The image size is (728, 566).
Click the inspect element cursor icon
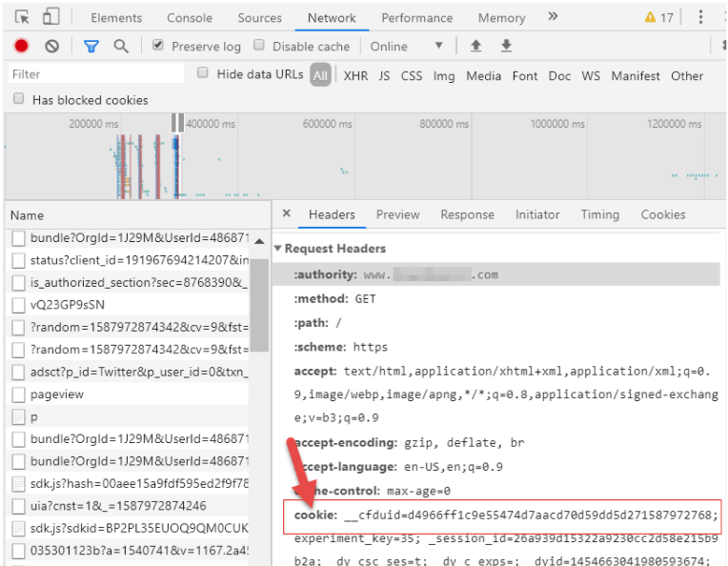point(22,18)
